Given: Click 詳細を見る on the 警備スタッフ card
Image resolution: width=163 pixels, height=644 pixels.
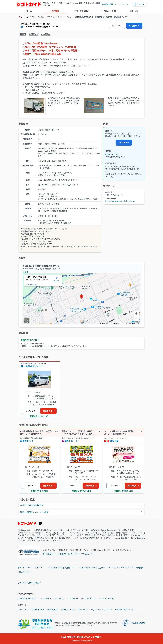Looking at the screenshot, I should click(48, 486).
